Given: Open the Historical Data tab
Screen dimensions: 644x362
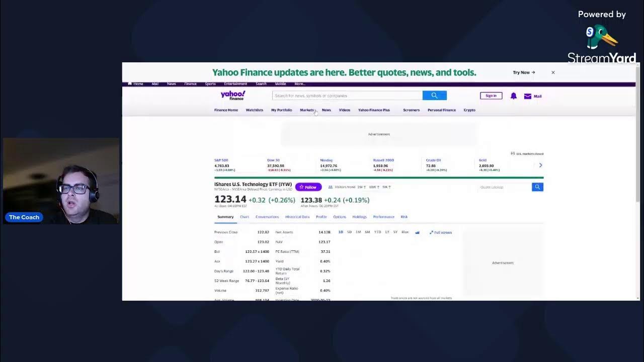Looking at the screenshot, I should 297,217.
